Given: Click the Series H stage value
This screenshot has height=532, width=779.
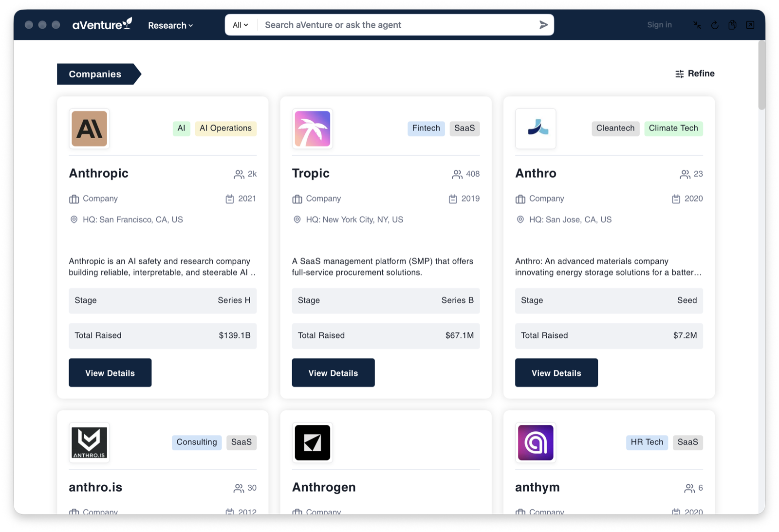Looking at the screenshot, I should pos(234,300).
